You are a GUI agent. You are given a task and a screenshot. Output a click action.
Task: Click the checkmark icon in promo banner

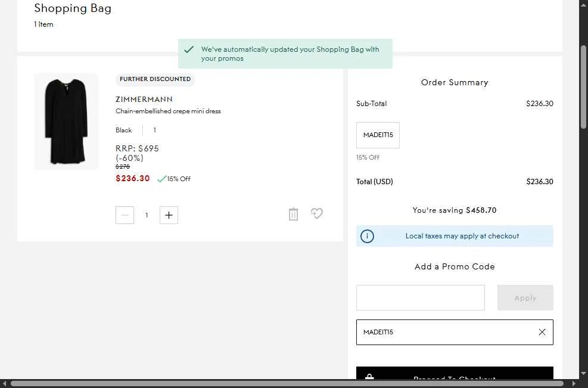(x=189, y=49)
